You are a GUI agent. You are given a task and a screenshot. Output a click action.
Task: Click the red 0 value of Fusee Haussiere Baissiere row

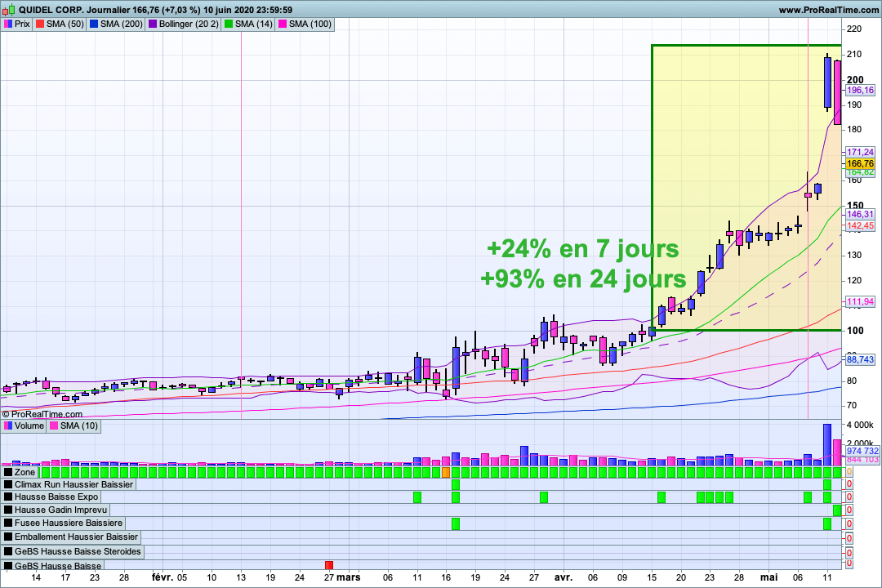click(x=849, y=523)
